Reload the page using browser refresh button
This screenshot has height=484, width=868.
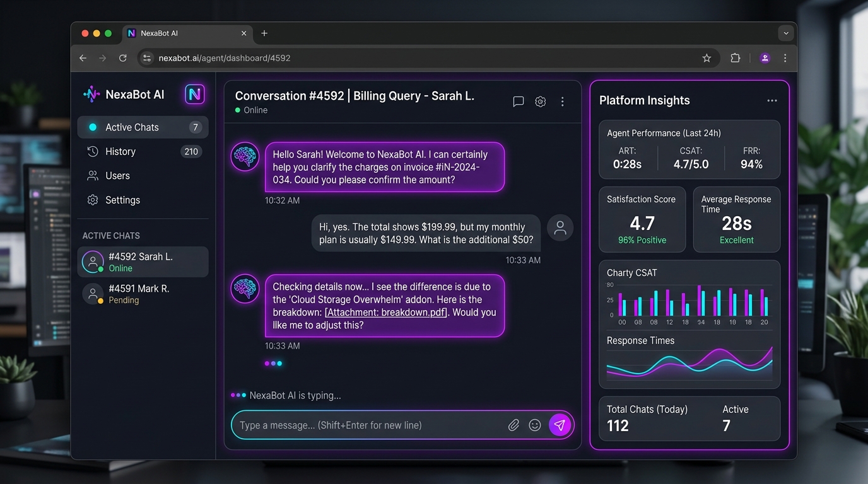tap(123, 58)
